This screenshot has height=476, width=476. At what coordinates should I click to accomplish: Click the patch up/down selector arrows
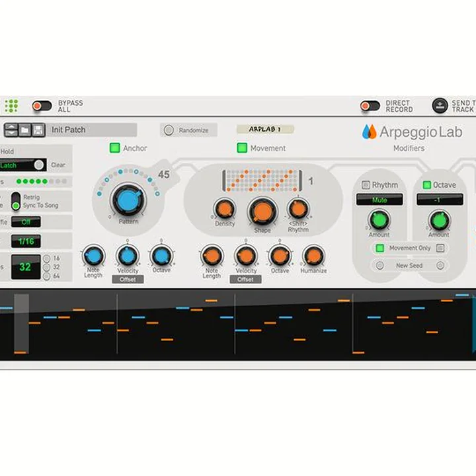[x=11, y=130]
